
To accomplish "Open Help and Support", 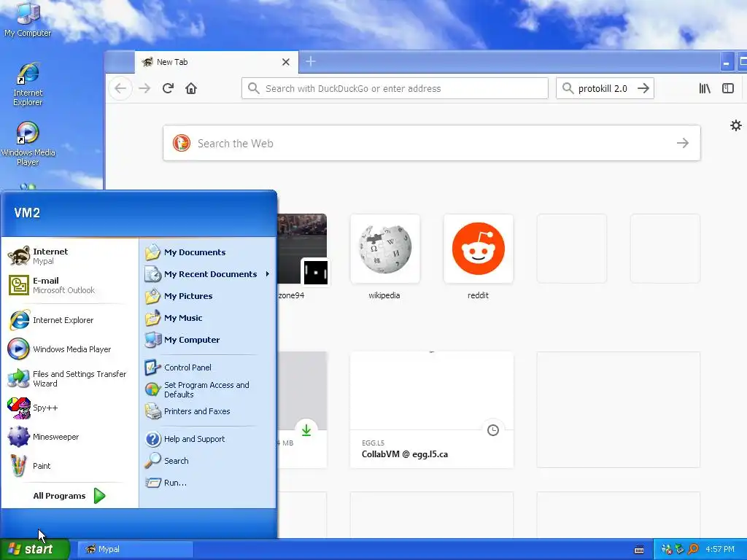I will point(208,439).
